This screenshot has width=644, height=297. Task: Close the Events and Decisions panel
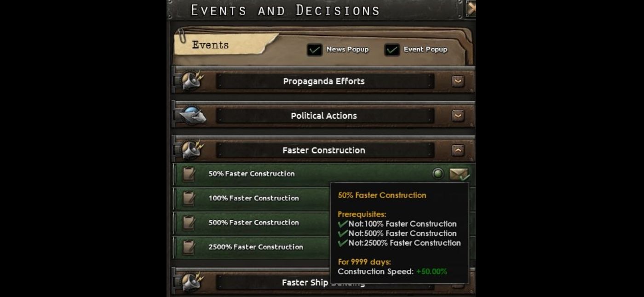point(471,8)
